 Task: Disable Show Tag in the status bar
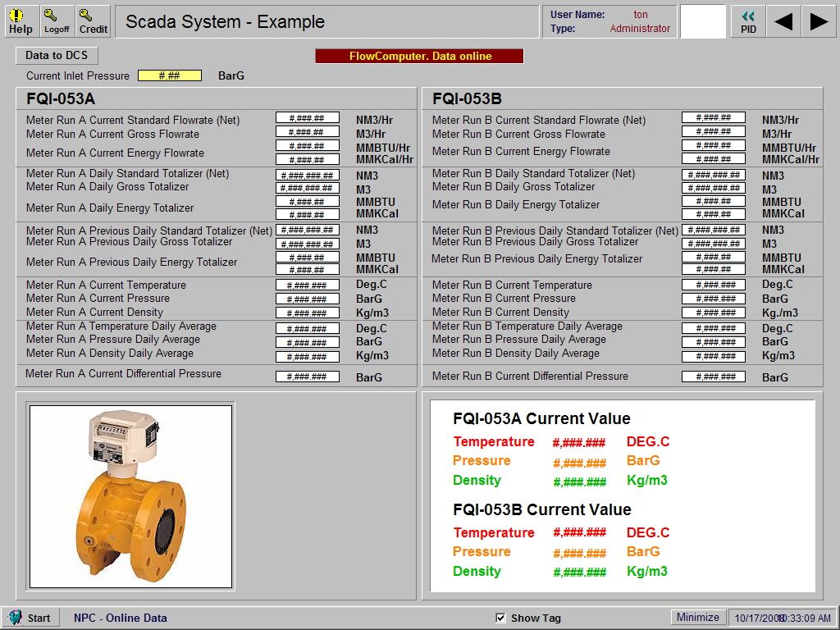500,617
